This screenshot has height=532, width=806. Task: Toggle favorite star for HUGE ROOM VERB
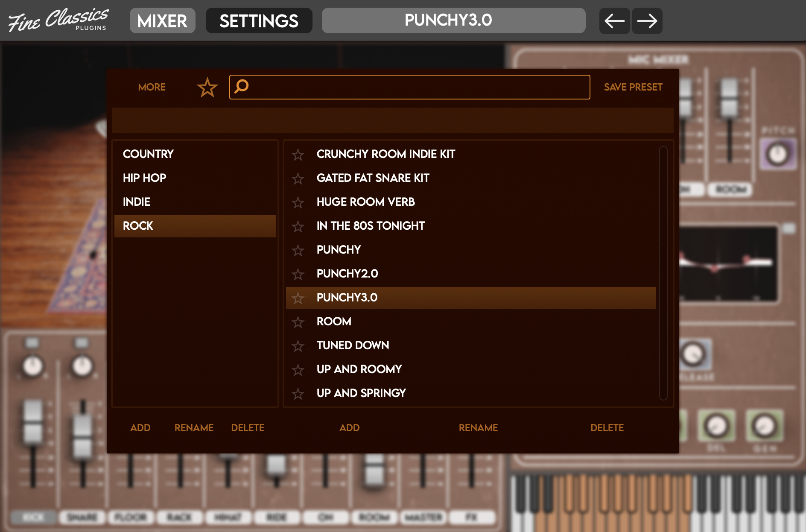coord(298,202)
